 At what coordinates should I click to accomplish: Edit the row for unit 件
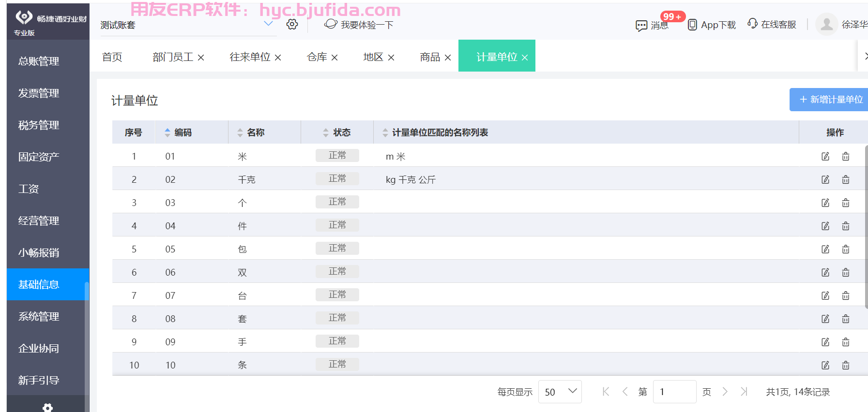[x=825, y=226]
